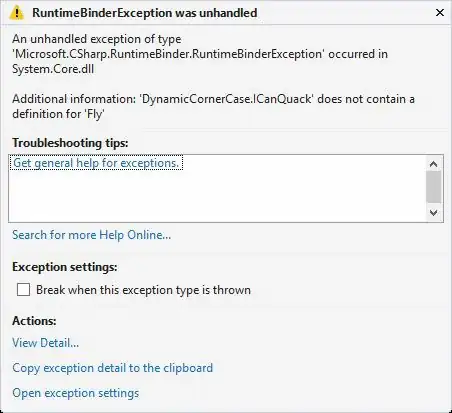Click the yellow warning triangle icon
452x413 pixels.
click(x=16, y=13)
